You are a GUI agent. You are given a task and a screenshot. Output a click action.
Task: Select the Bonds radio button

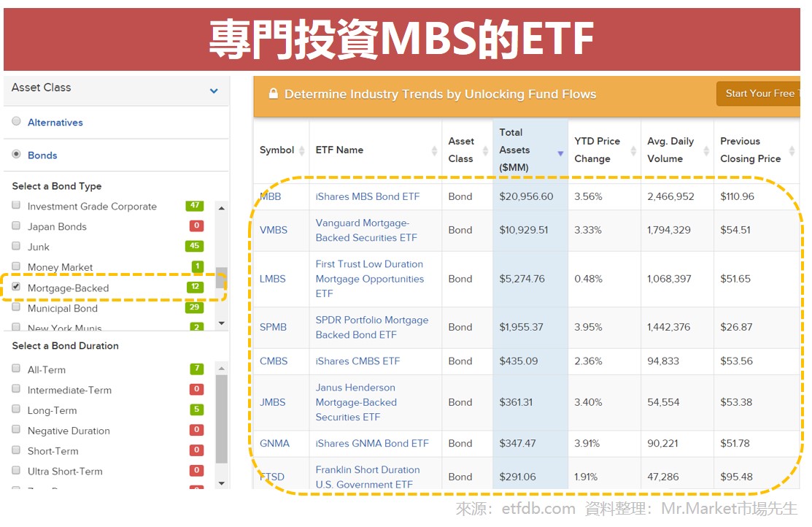tap(17, 154)
